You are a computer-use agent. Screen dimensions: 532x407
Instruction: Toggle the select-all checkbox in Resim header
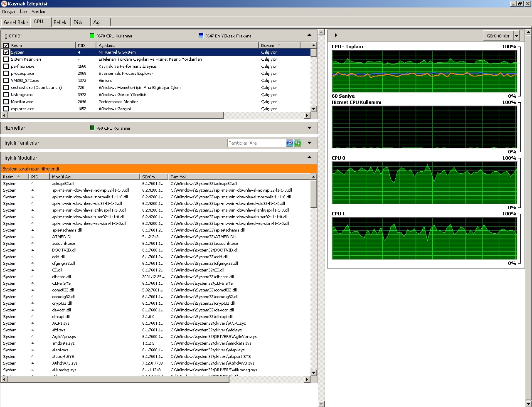click(x=6, y=45)
